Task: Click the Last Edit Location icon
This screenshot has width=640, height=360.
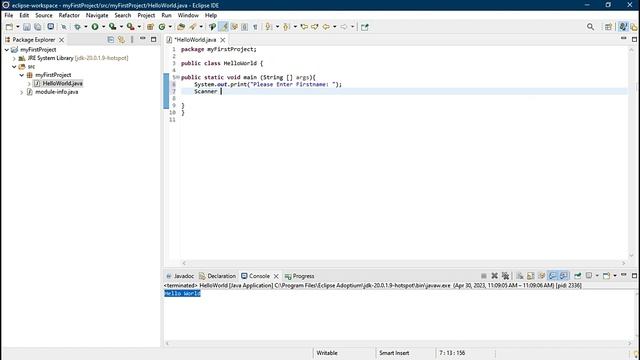Action: pyautogui.click(x=304, y=27)
